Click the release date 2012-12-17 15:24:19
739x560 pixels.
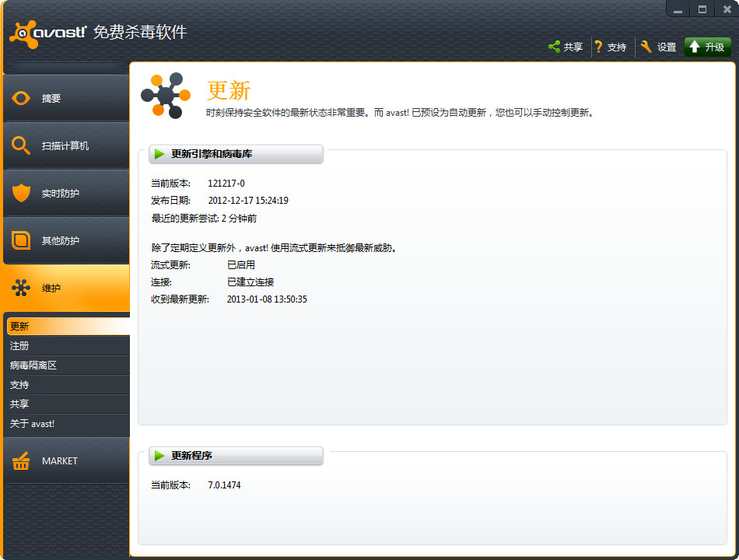(x=248, y=201)
